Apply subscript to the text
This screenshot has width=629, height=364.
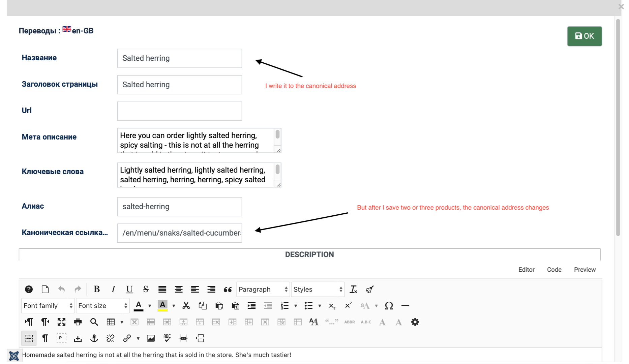332,306
